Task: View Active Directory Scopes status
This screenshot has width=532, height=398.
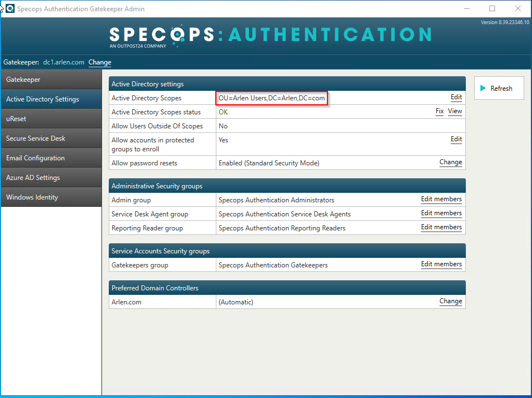Action: 455,112
